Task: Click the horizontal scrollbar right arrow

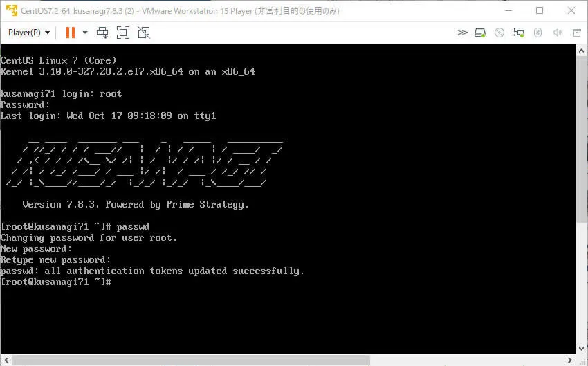Action: pyautogui.click(x=569, y=360)
